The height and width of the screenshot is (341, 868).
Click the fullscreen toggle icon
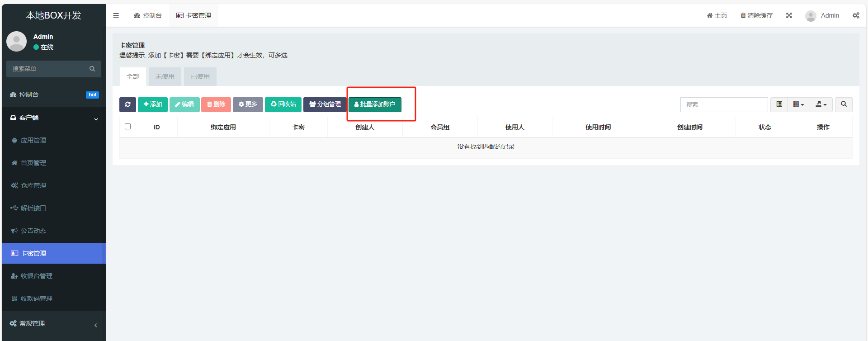[789, 15]
